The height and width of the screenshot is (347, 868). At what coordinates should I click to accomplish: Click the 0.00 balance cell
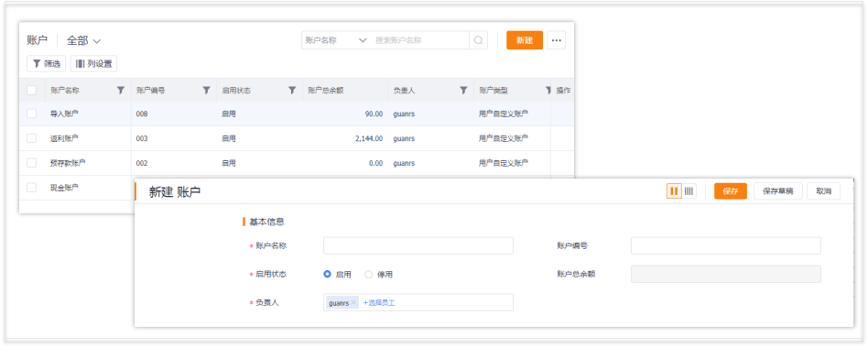[x=376, y=163]
